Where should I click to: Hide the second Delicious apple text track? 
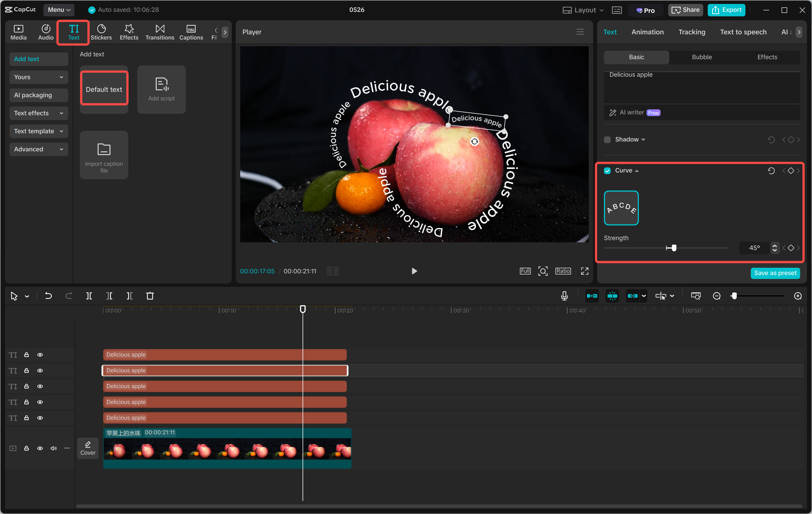(40, 370)
